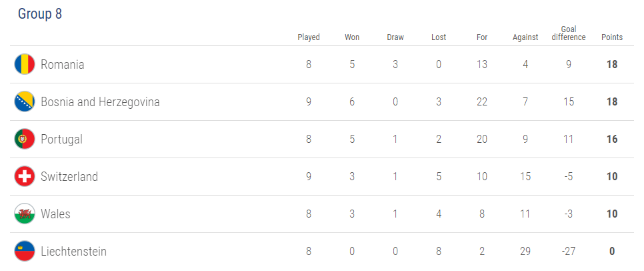The height and width of the screenshot is (271, 644).
Task: Click the Romania flag icon
Action: (25, 65)
